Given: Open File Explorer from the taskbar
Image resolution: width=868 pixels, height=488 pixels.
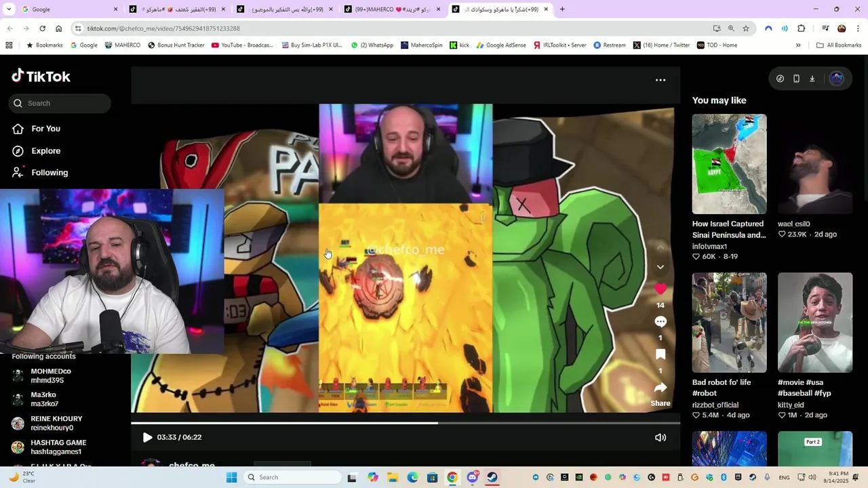Looking at the screenshot, I should click(393, 477).
